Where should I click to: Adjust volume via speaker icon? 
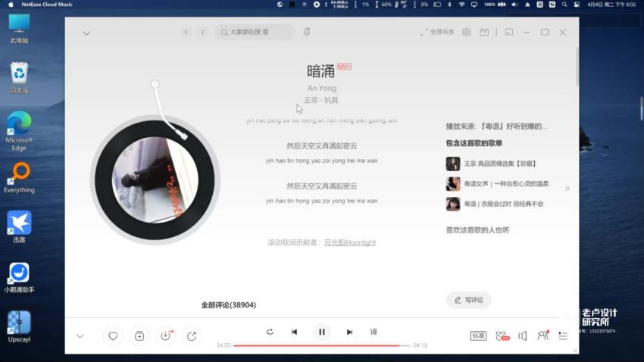pos(523,336)
